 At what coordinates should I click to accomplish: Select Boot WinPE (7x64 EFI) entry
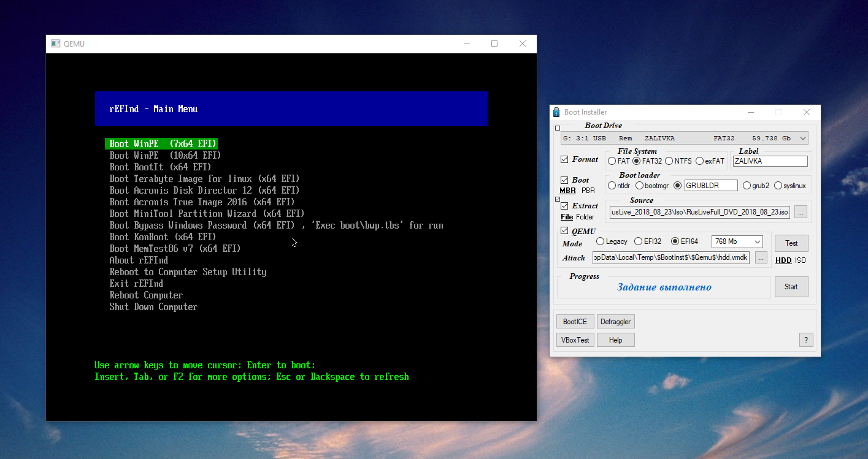click(161, 143)
